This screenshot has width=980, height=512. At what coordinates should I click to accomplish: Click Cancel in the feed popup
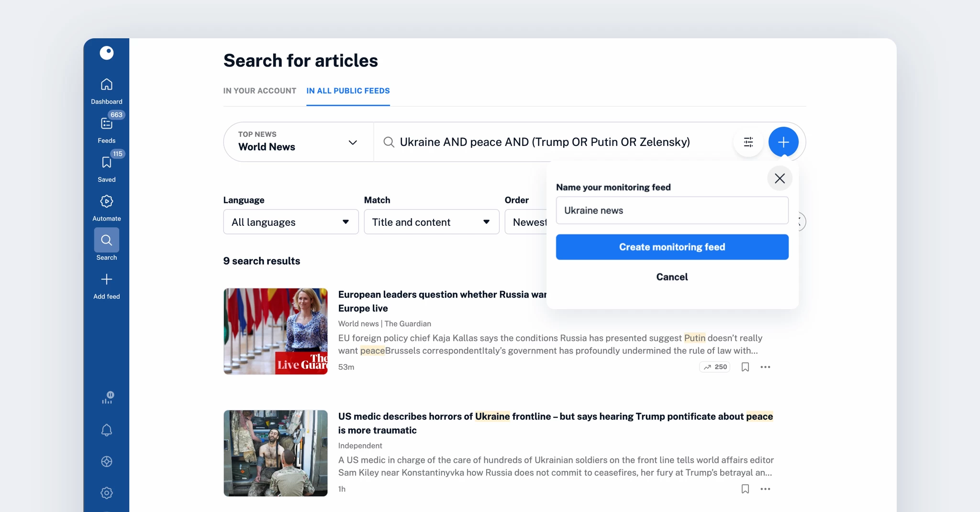(x=672, y=277)
